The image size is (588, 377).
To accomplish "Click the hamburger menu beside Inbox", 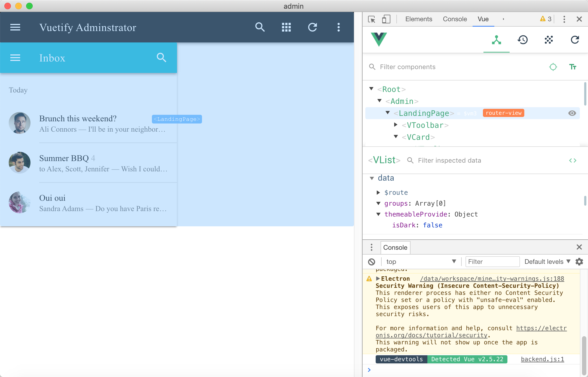I will pyautogui.click(x=15, y=58).
